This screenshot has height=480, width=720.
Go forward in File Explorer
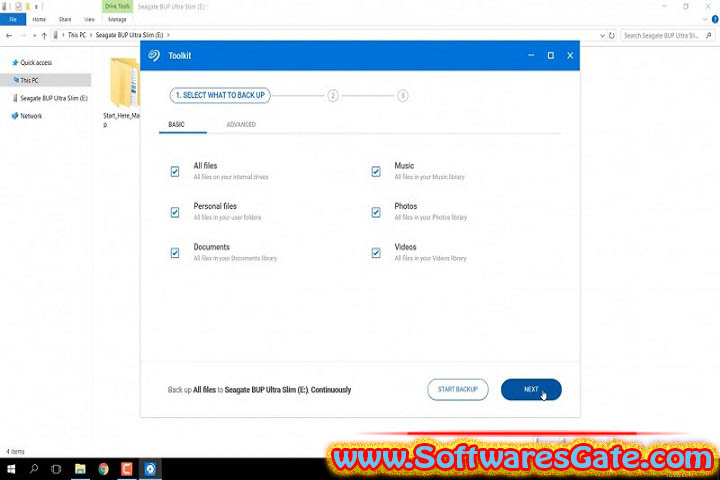[x=23, y=35]
